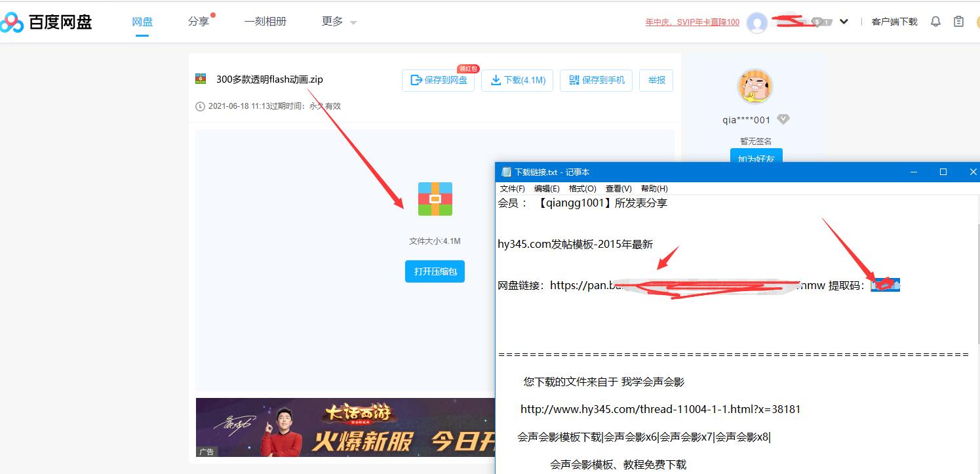Click the 下载(4.1M) button
Viewport: 980px width, 474px height.
pos(517,80)
